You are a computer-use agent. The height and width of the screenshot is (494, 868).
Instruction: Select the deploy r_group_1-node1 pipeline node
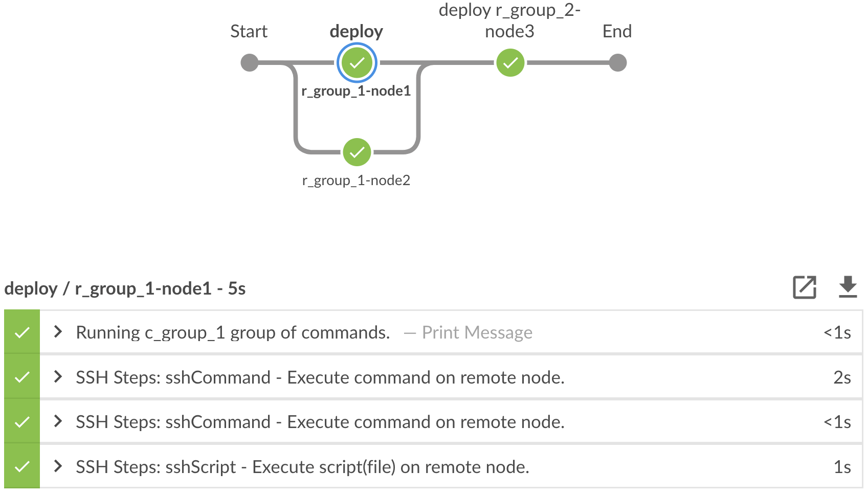tap(357, 62)
